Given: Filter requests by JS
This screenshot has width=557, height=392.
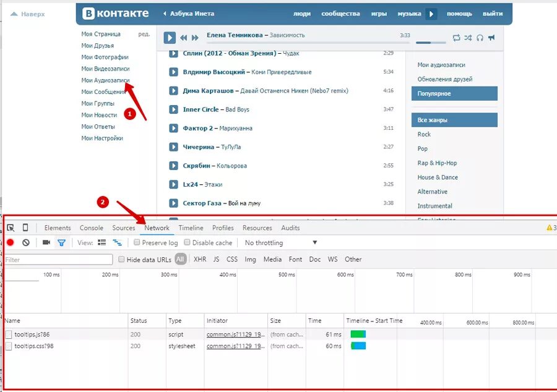Looking at the screenshot, I should (x=216, y=259).
